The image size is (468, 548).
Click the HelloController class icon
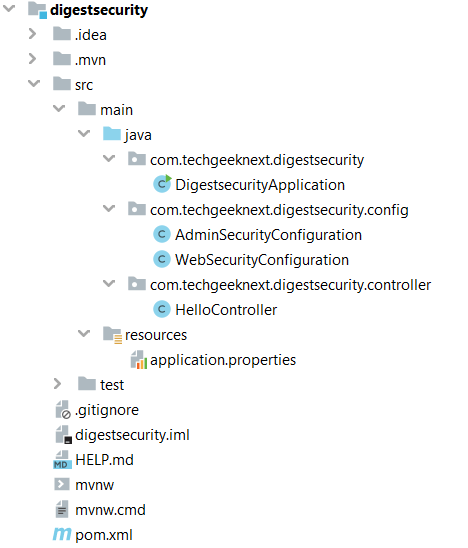[162, 309]
